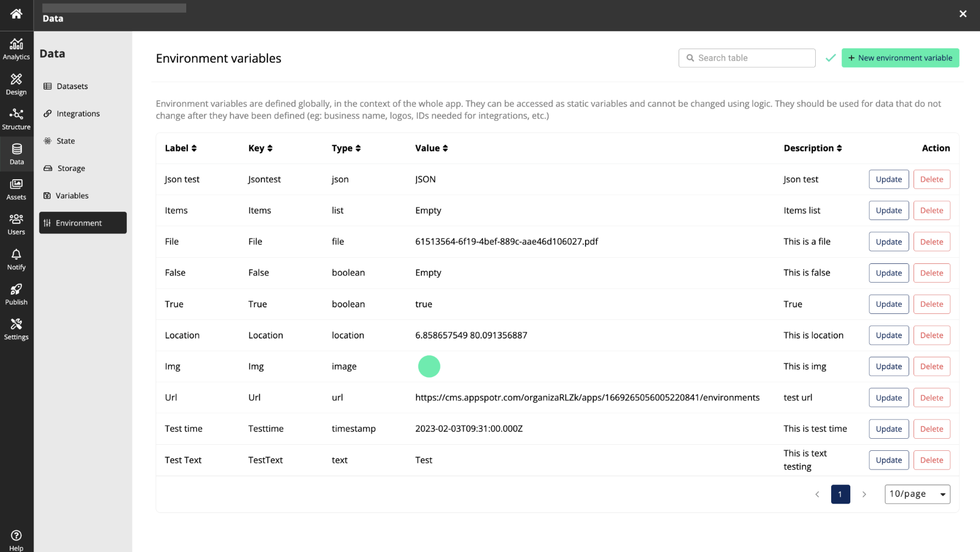980x552 pixels.
Task: Close the Data panel with X
Action: pyautogui.click(x=962, y=14)
